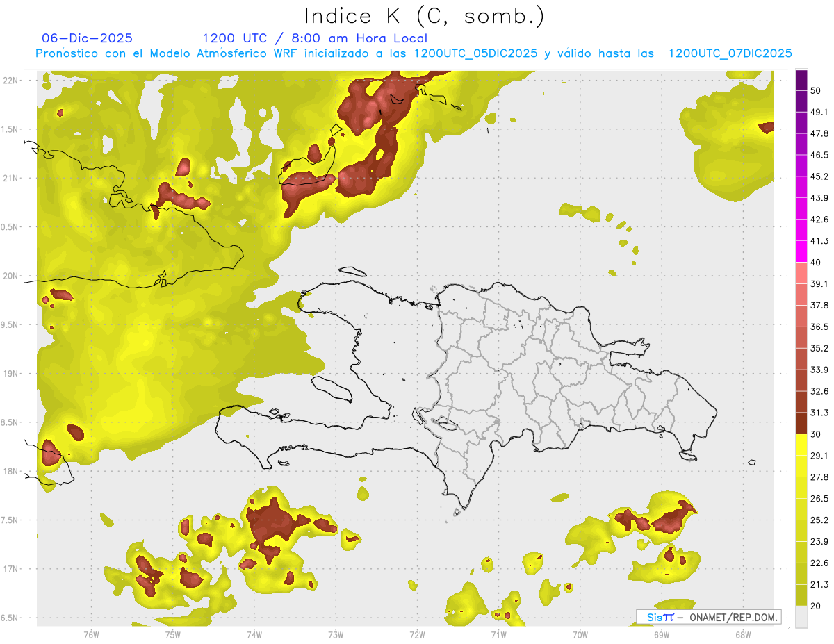Click the bright yellow swatch between 29.1 and 30
834x644 pixels.
pyautogui.click(x=801, y=445)
